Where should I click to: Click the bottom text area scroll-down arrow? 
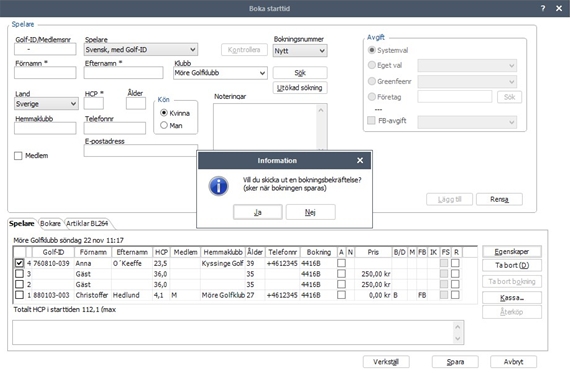[x=458, y=338]
